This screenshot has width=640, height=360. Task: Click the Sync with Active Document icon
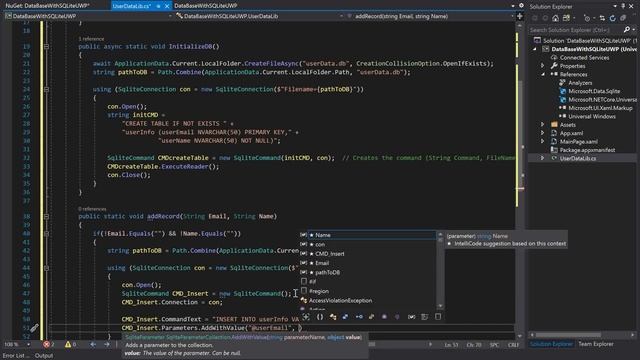click(x=602, y=18)
